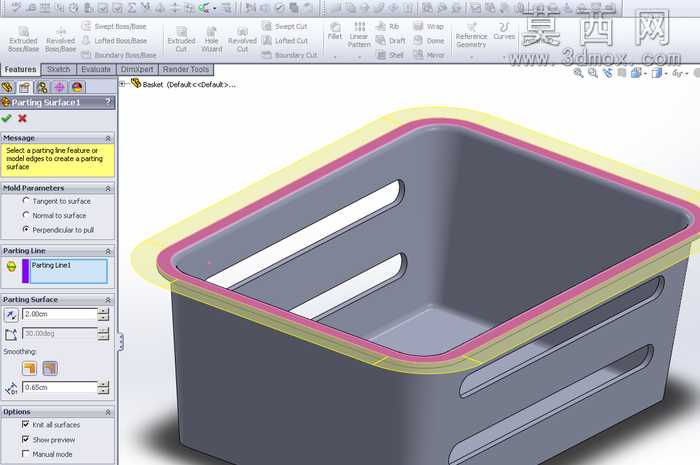Switch to the Features tab
Screen dimensions: 700x465
tap(21, 70)
